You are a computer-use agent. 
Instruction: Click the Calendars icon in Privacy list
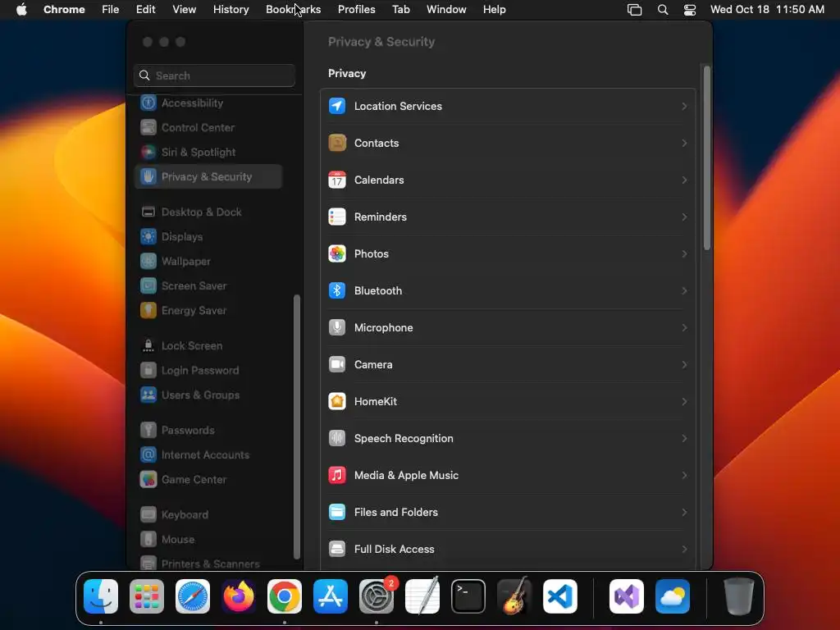(x=337, y=180)
